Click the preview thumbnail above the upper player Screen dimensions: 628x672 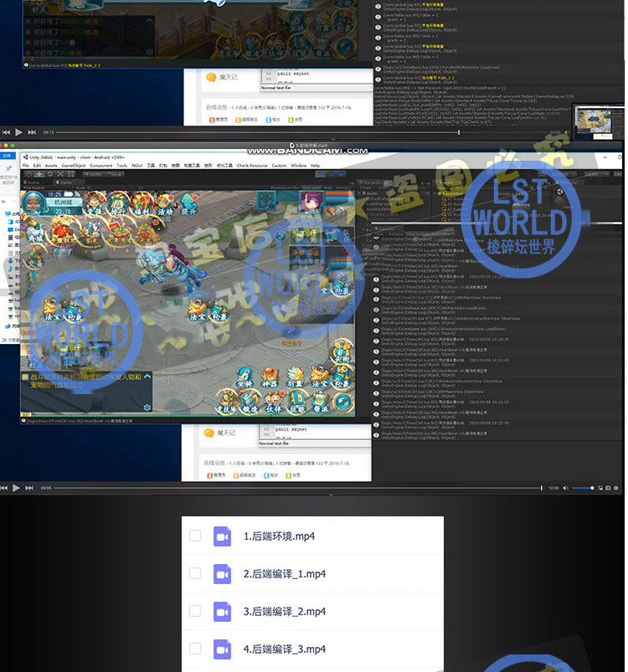click(x=599, y=123)
